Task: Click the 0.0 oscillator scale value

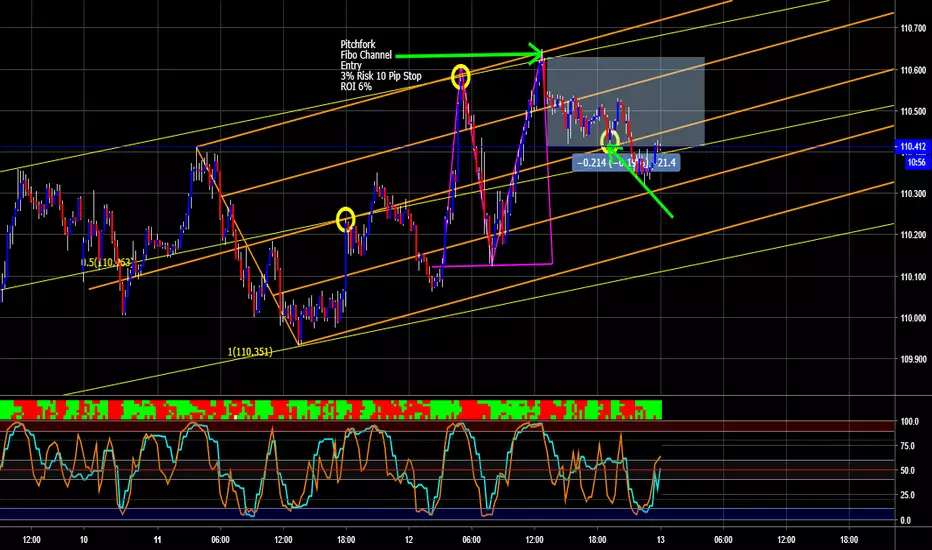Action: (905, 520)
